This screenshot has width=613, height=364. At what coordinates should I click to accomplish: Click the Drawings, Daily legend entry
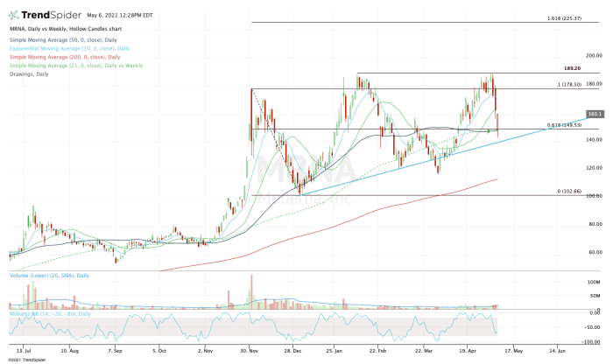(x=29, y=74)
